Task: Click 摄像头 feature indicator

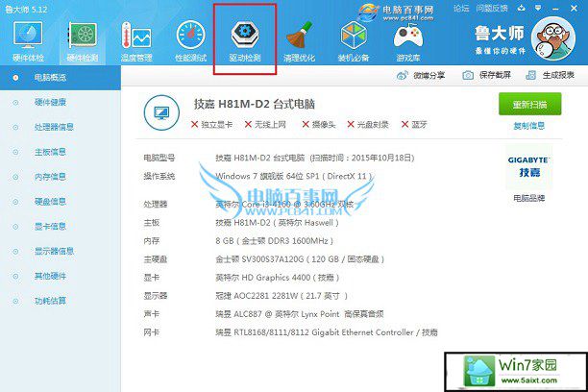Action: [x=319, y=125]
